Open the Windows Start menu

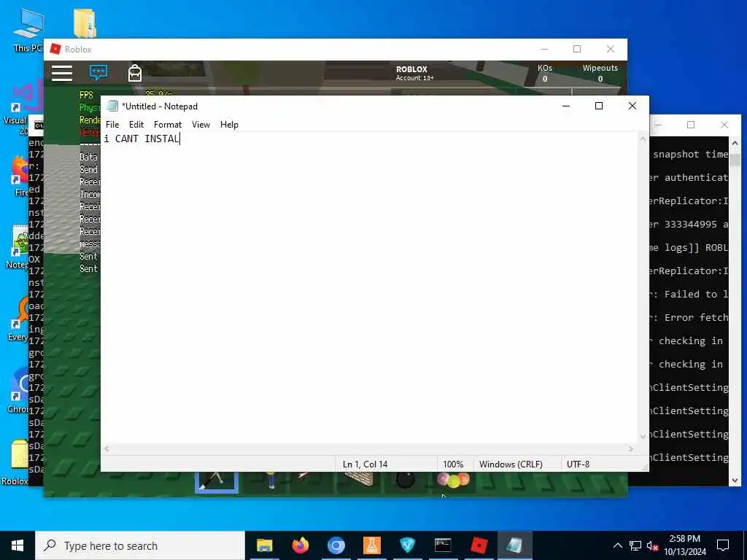(x=18, y=545)
